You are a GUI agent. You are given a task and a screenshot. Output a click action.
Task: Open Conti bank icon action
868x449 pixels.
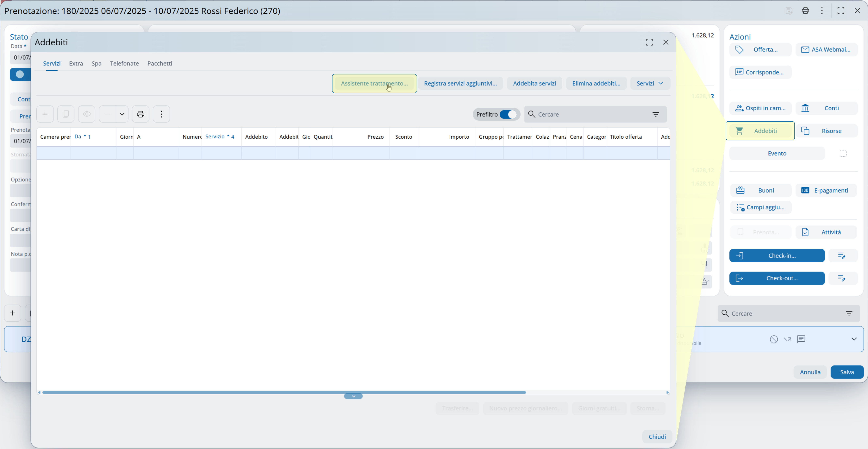coord(826,108)
